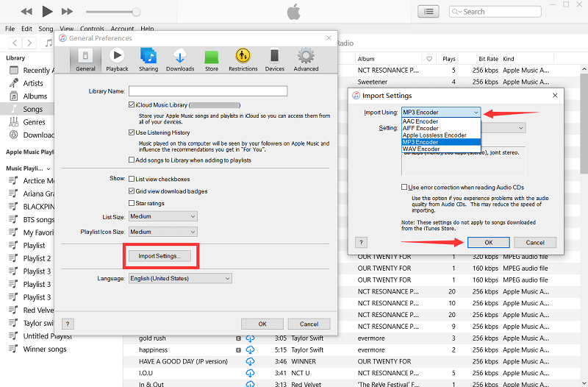Click Cancel in General Preferences dialog

309,324
